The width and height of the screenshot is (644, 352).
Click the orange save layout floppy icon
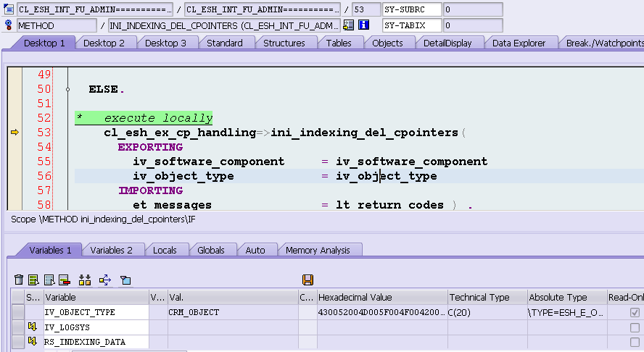click(x=307, y=280)
